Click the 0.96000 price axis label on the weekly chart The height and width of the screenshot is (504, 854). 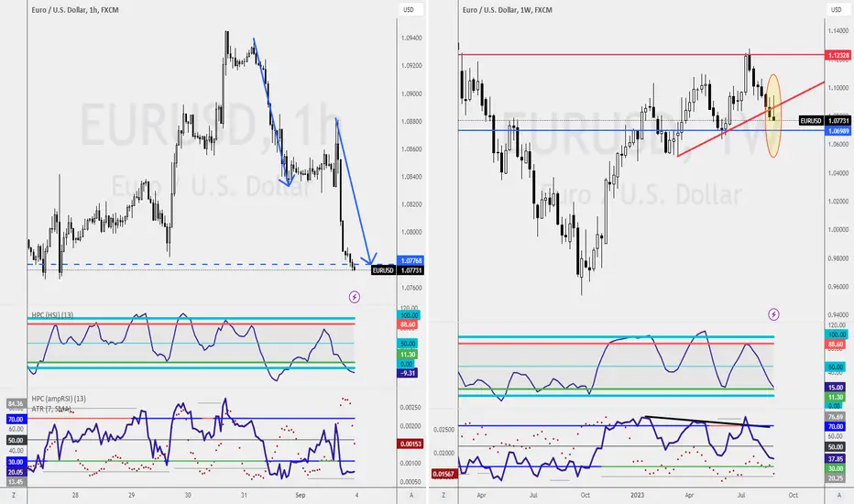(x=838, y=287)
